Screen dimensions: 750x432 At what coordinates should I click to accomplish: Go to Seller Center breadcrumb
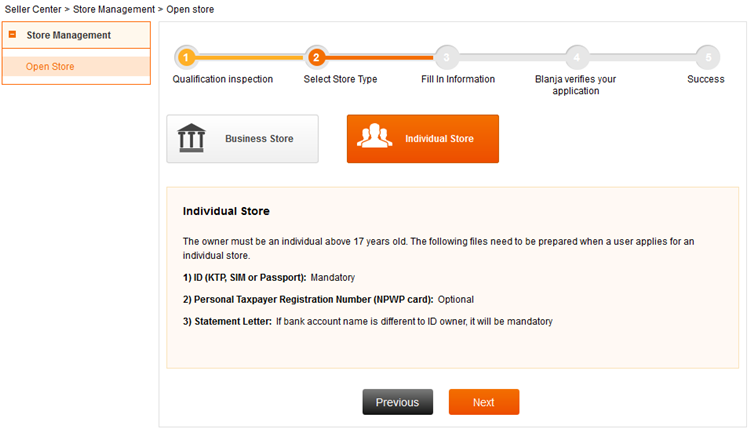(33, 9)
